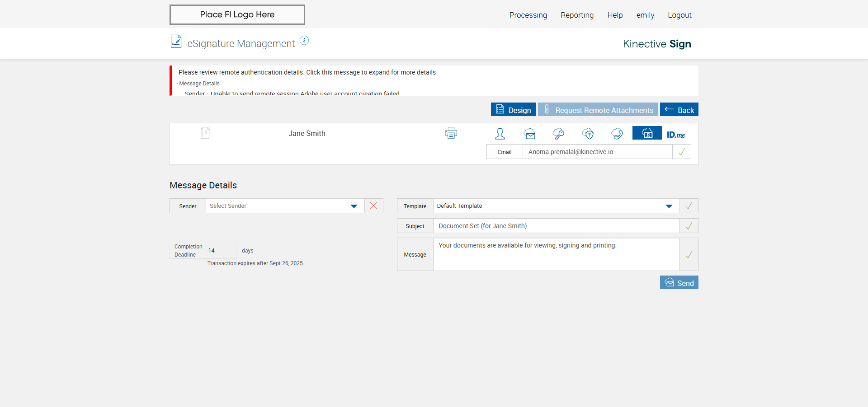
Task: Click the checkmark beside the Message box
Action: 689,255
